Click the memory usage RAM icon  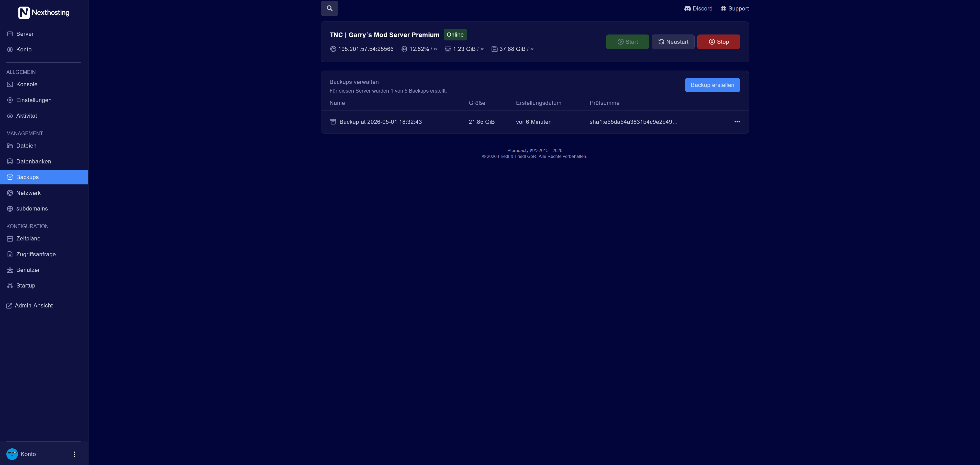[x=448, y=49]
